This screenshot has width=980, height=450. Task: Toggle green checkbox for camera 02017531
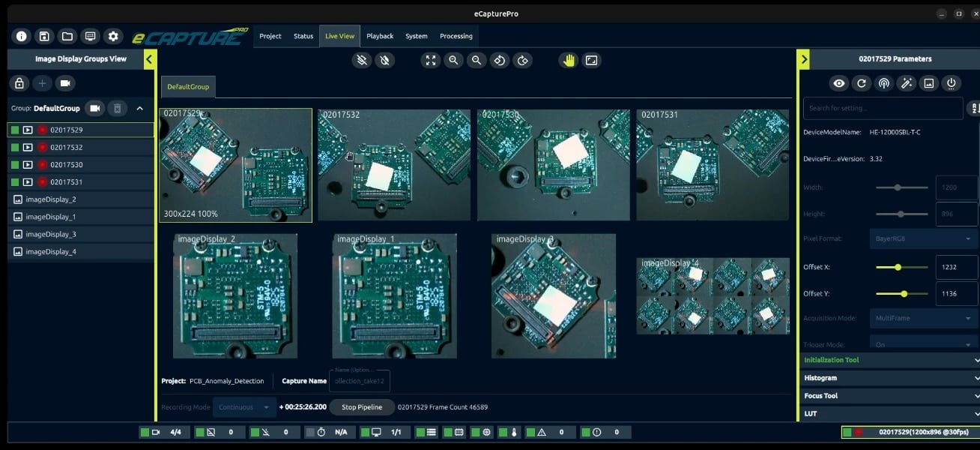point(15,181)
